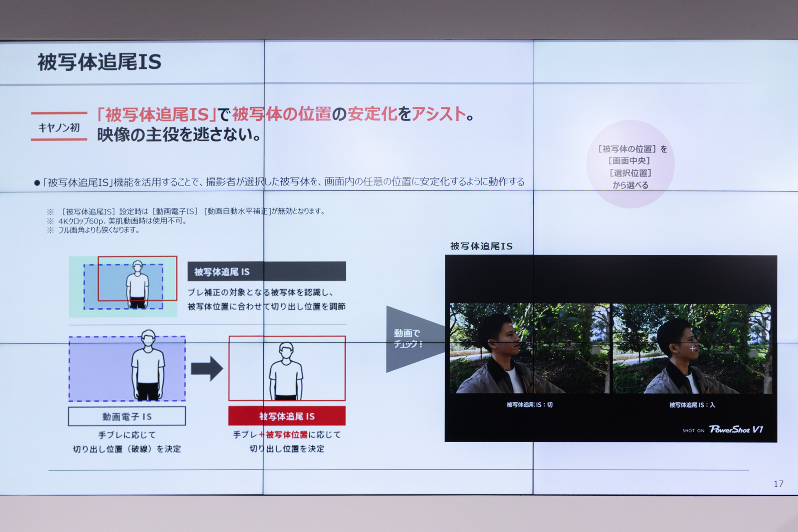Click the red 被写体追尾 IS label

pos(287,416)
